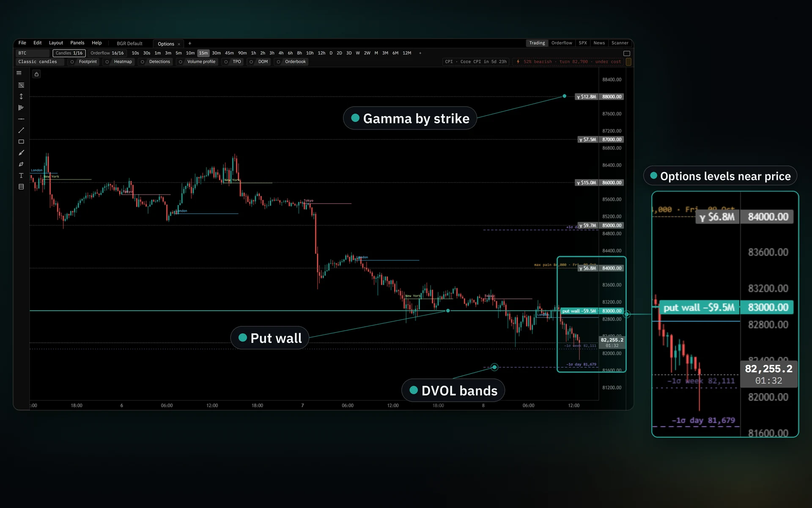Select the brush drawing tool

[21, 153]
